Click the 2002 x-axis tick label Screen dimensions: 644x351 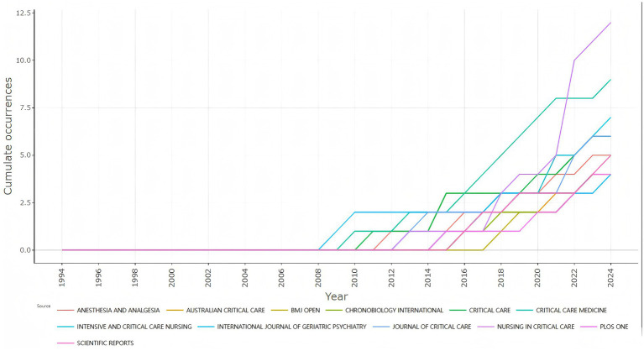coord(208,277)
